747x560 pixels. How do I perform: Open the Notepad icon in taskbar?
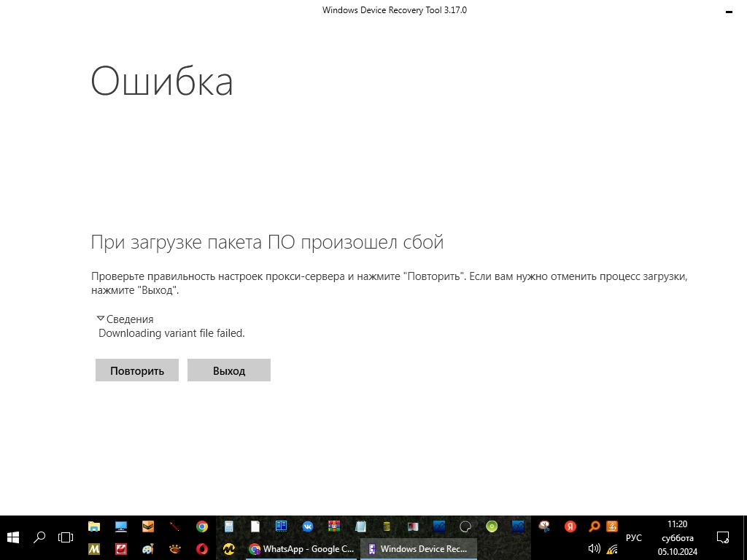coord(360,526)
